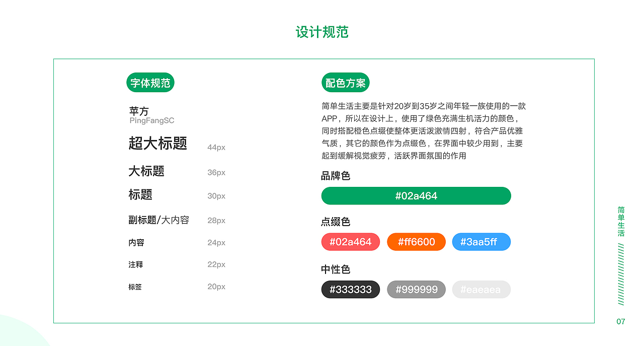This screenshot has height=346, width=644.
Task: Click the 字体规范 green pill label
Action: pyautogui.click(x=150, y=82)
